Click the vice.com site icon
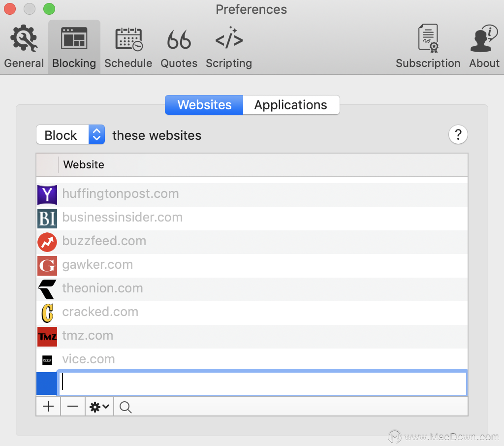The image size is (504, 446). click(x=47, y=360)
